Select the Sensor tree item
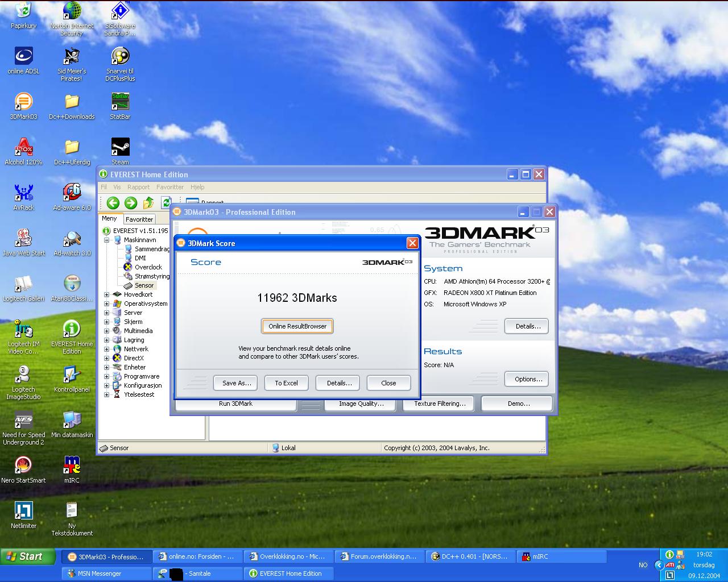728x582 pixels. [x=144, y=285]
